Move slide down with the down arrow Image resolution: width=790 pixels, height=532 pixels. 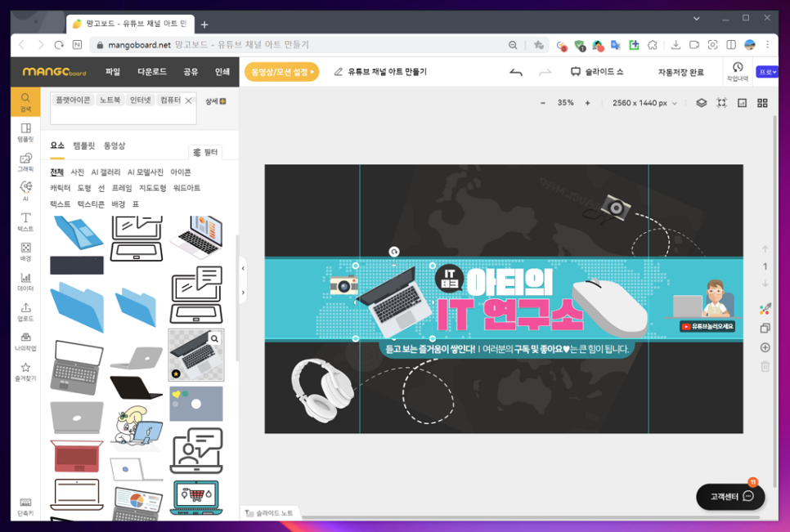(765, 284)
